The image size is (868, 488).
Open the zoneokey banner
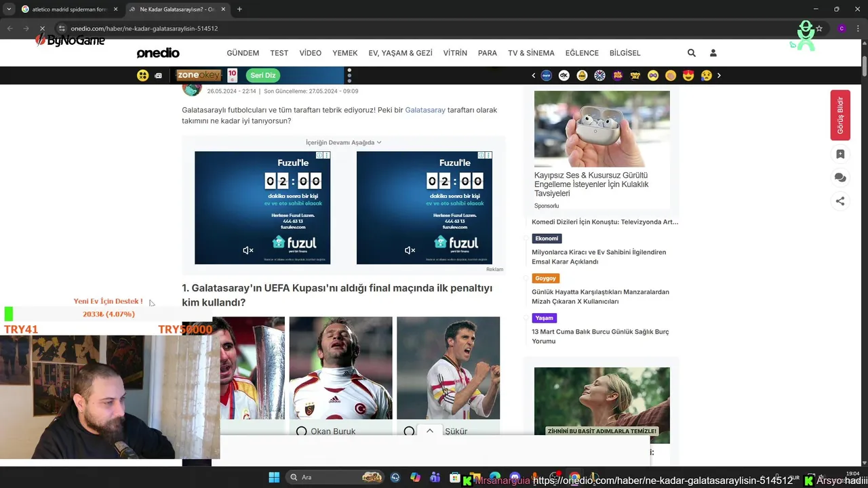click(x=199, y=75)
